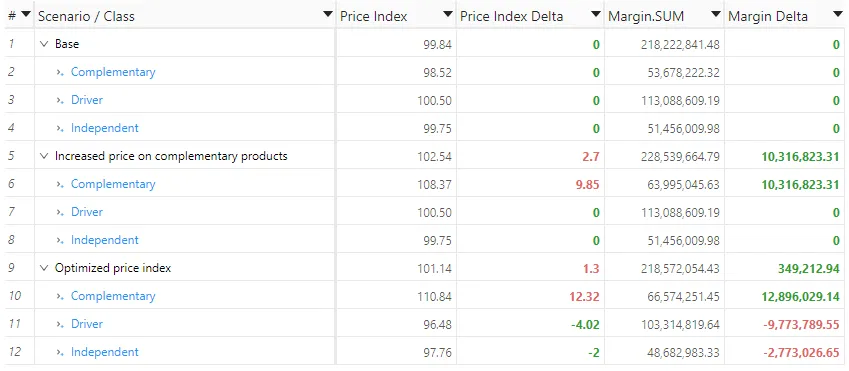This screenshot has height=371, width=849.
Task: Open the Independent link in row 12
Action: pyautogui.click(x=105, y=352)
